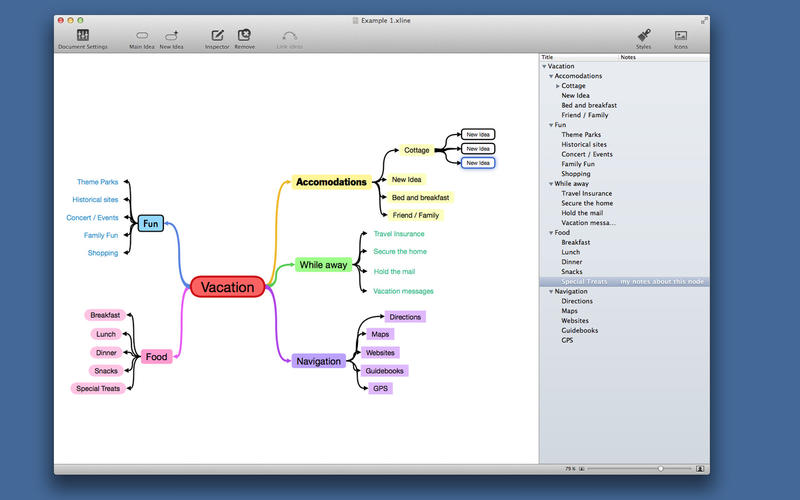Adjust the zoom slider handle

pyautogui.click(x=660, y=468)
